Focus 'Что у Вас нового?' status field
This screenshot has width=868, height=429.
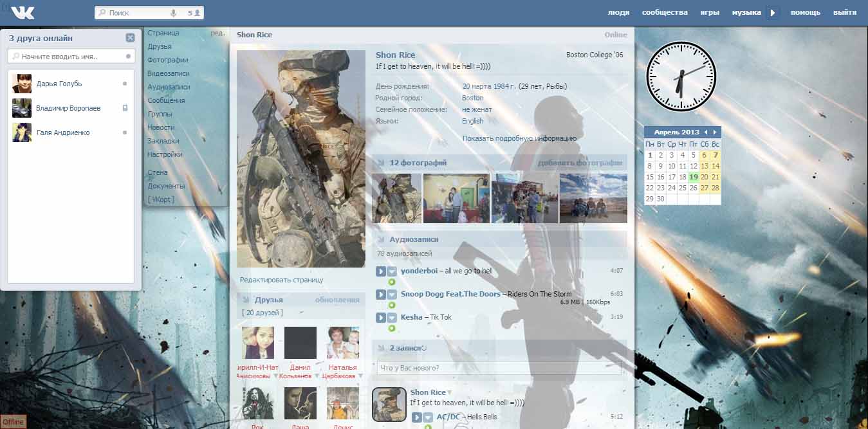(x=499, y=368)
